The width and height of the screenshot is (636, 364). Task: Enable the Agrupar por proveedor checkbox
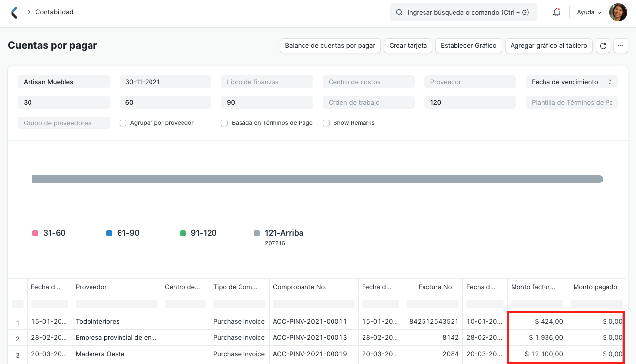click(122, 122)
